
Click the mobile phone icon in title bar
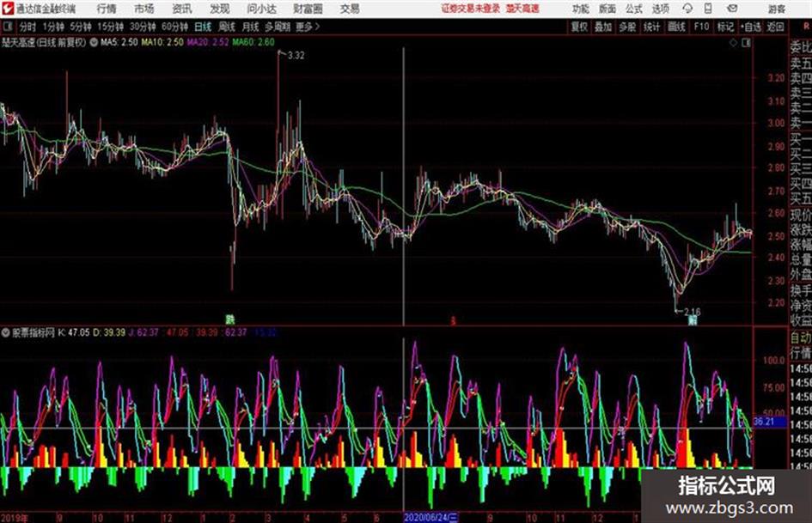pyautogui.click(x=708, y=9)
